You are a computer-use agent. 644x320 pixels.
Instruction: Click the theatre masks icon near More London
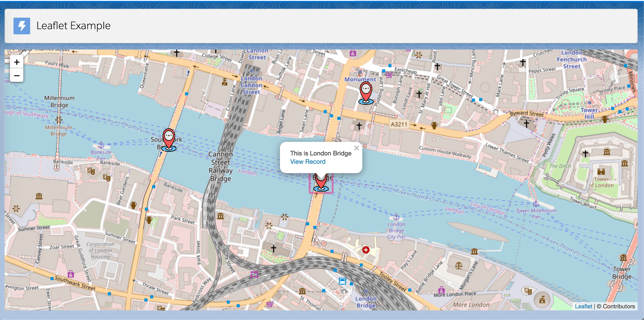click(x=528, y=291)
